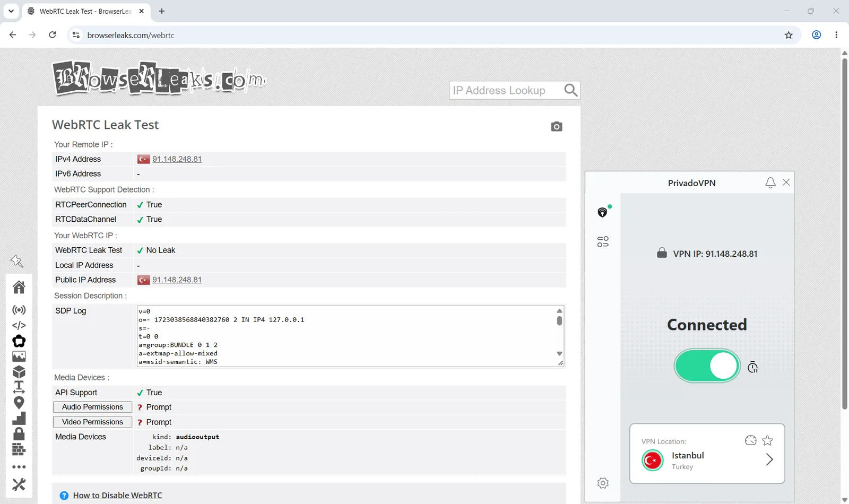The image size is (849, 504).
Task: Open the IPv4 address 91.148.248.81 link
Action: (177, 159)
